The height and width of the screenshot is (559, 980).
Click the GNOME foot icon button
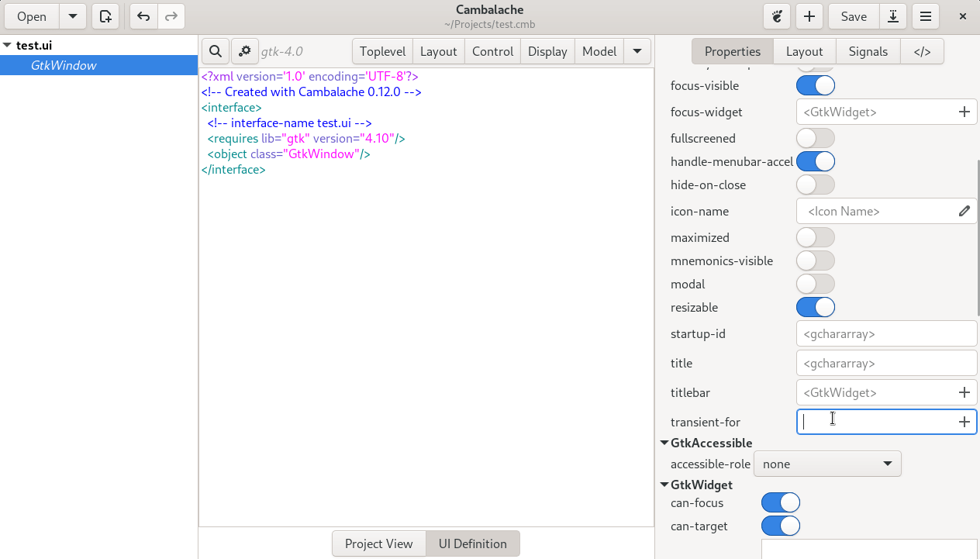click(777, 16)
